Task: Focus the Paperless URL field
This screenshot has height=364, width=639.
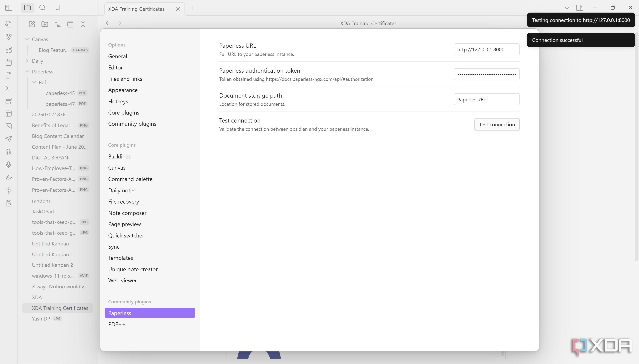Action: [486, 49]
